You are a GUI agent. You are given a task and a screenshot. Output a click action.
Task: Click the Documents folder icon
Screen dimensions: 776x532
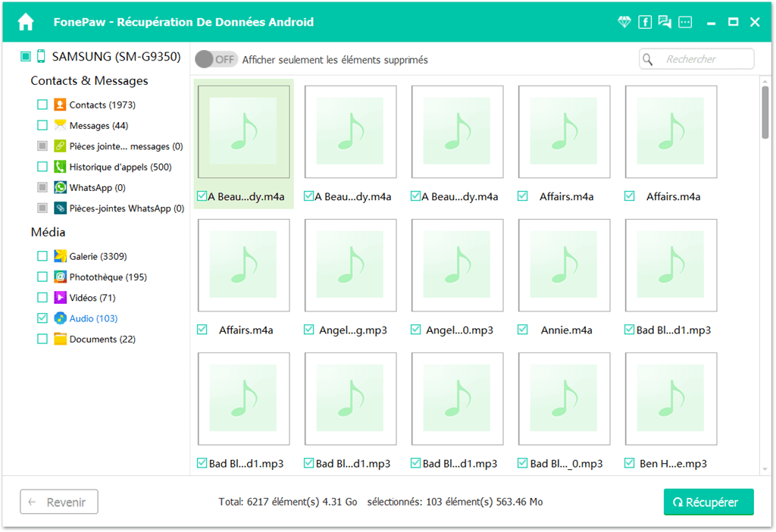pos(60,339)
